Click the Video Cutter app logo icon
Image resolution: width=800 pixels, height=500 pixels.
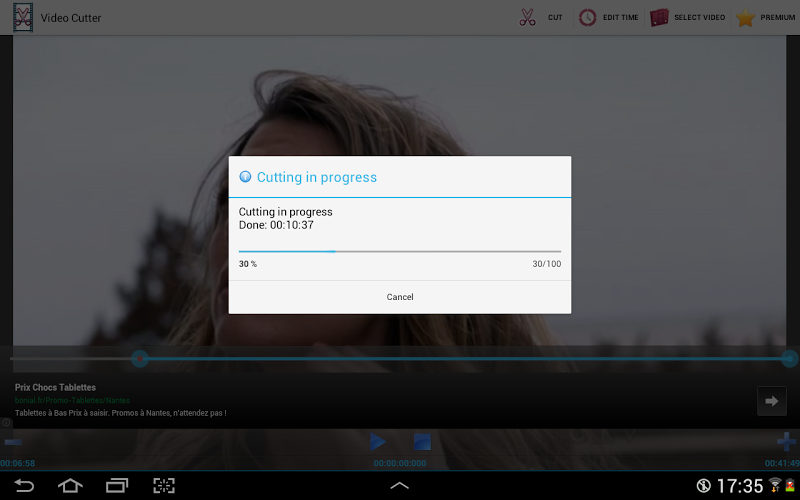(x=23, y=17)
